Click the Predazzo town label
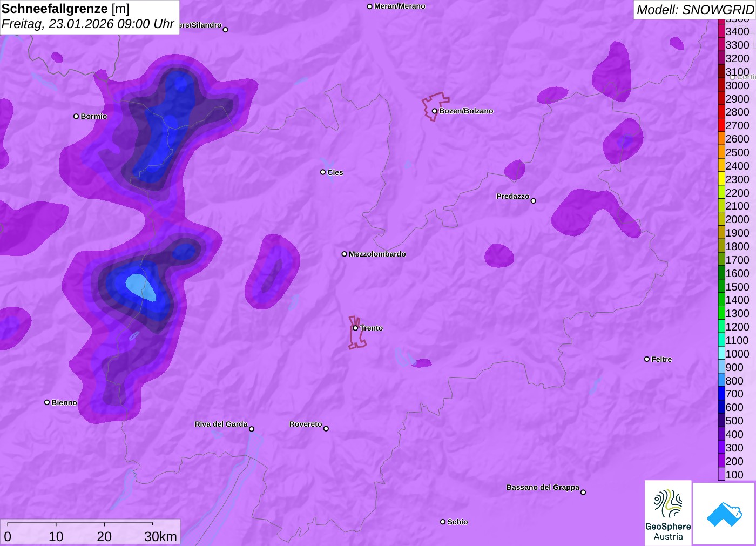The image size is (756, 546). [x=513, y=197]
